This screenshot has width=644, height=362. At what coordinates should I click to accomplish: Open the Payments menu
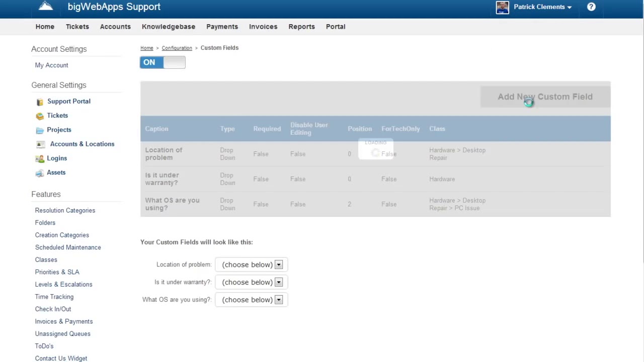pyautogui.click(x=222, y=27)
